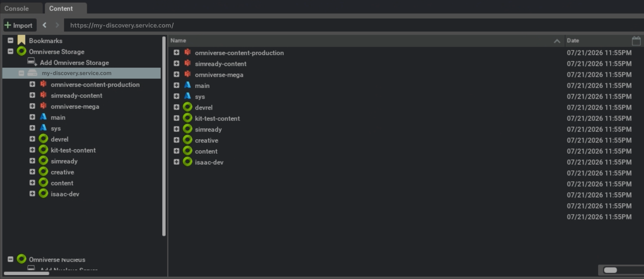Click the file list simready icon

coord(187,129)
